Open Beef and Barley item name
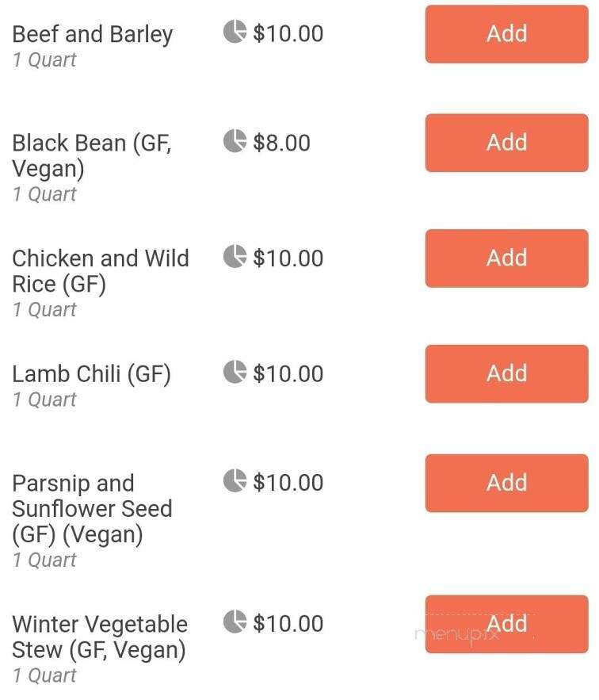 (x=93, y=35)
